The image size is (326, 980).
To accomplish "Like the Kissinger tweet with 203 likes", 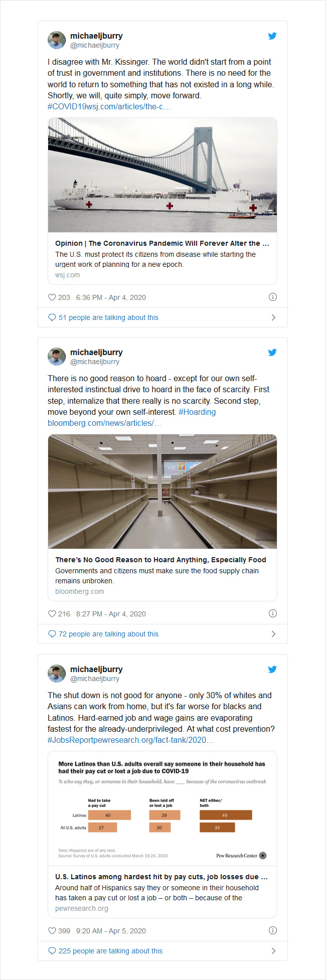I will [x=52, y=297].
